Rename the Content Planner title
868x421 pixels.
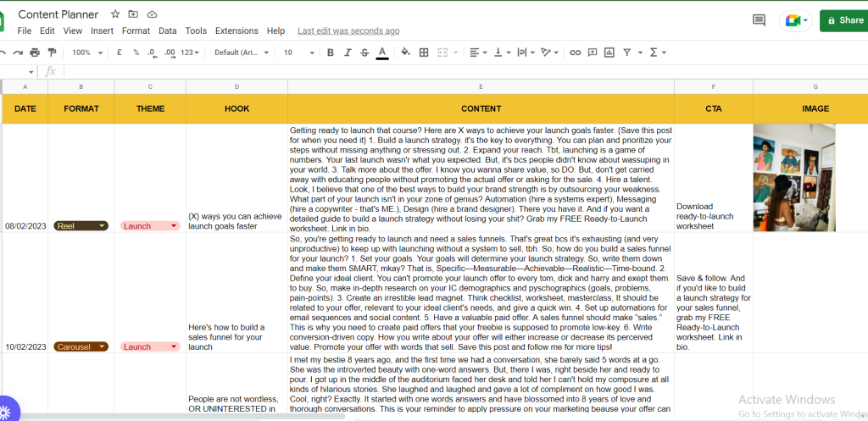(58, 14)
